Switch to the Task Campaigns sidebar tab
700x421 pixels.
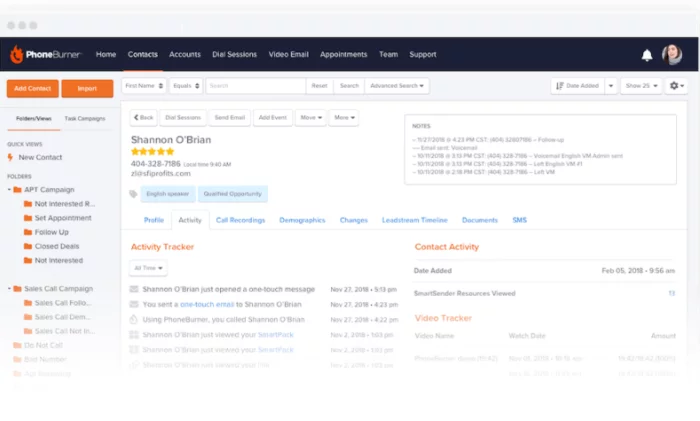tap(85, 119)
